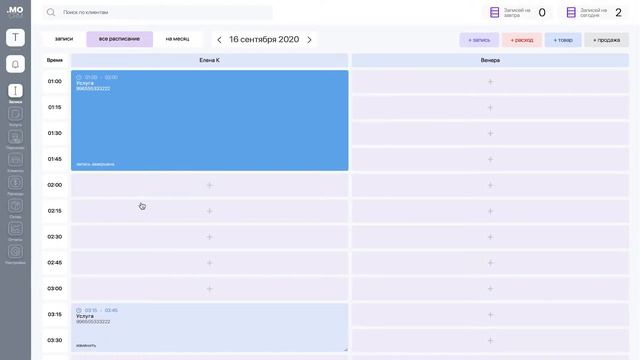Add a booking for Венера at 02:30
The height and width of the screenshot is (360, 640).
[490, 237]
